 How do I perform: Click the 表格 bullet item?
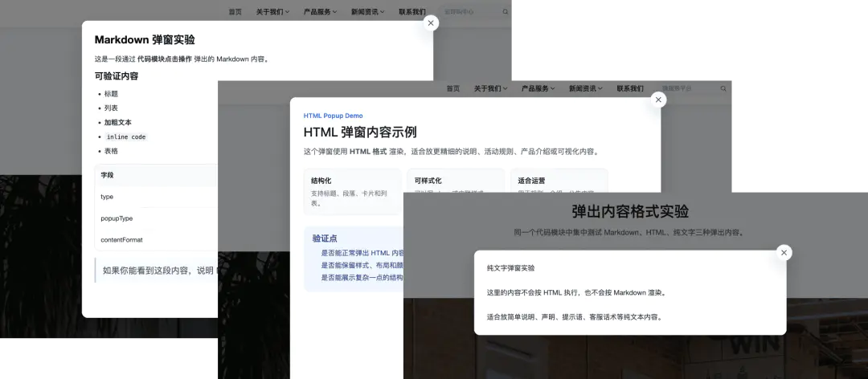pyautogui.click(x=111, y=151)
